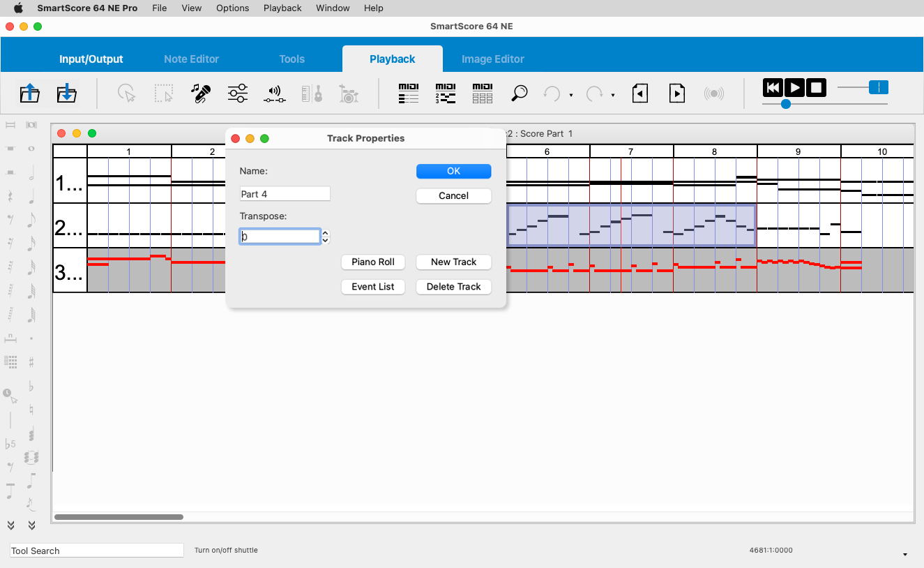
Task: Expand the second column of left palette
Action: click(x=31, y=525)
